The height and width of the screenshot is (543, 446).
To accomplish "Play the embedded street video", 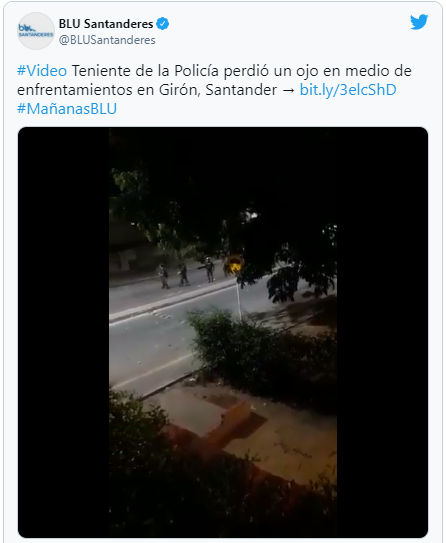I will (x=223, y=332).
